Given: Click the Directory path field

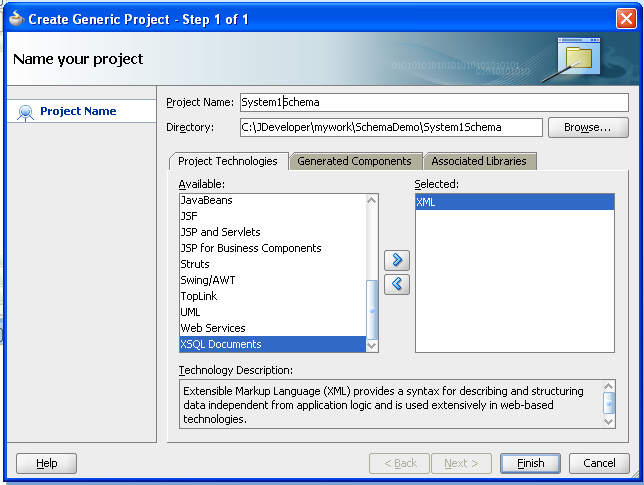Looking at the screenshot, I should click(x=390, y=127).
